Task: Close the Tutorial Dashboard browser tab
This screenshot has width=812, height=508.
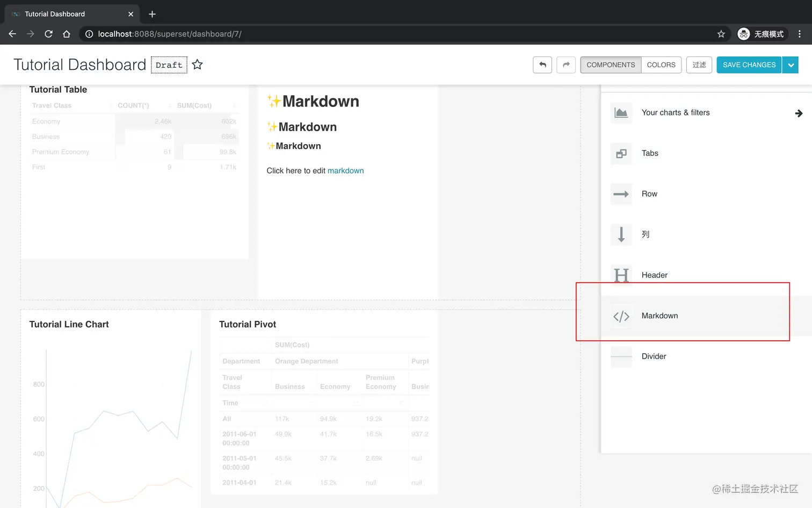Action: [130, 14]
